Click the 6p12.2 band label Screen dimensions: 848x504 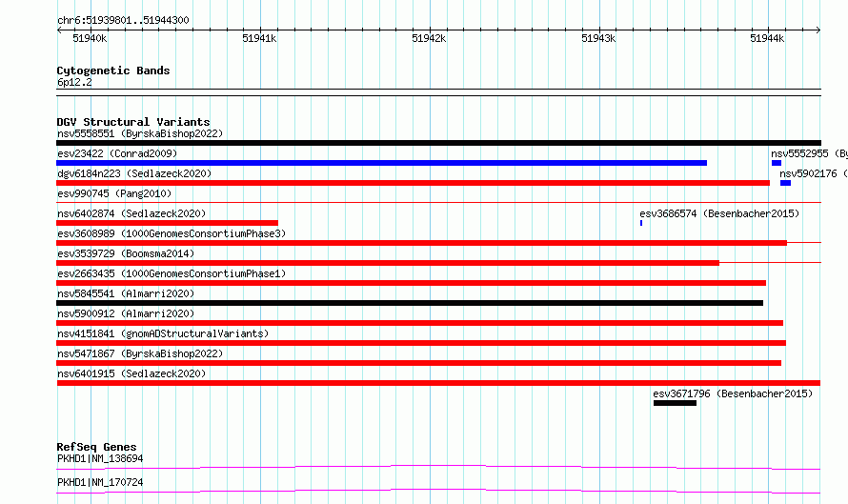pos(74,82)
